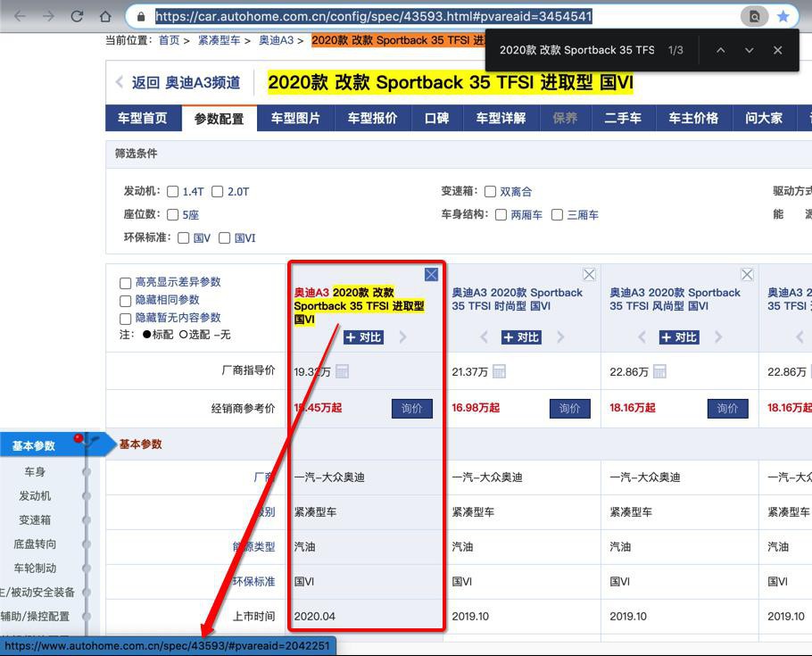The width and height of the screenshot is (812, 656).
Task: Open the 车型详解 tab
Action: pos(501,118)
